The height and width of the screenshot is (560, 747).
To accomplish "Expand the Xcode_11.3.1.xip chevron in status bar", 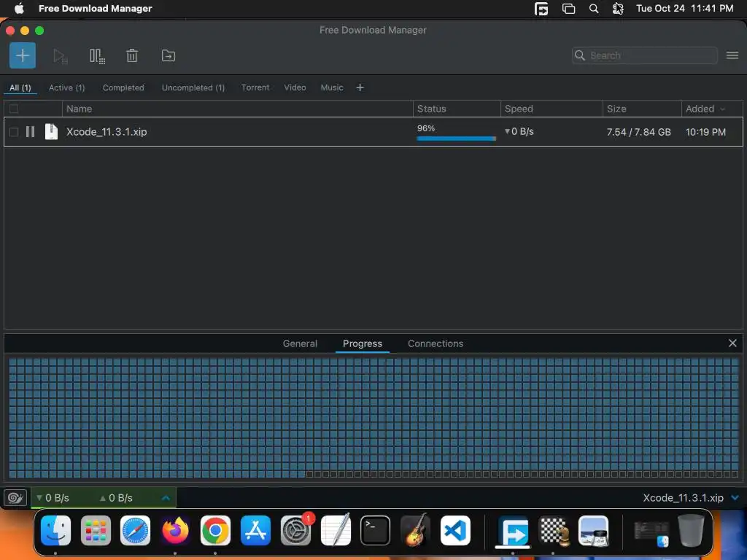I will (x=735, y=498).
